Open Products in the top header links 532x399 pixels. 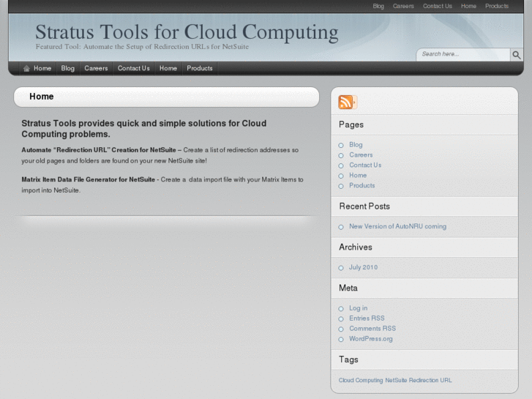497,6
